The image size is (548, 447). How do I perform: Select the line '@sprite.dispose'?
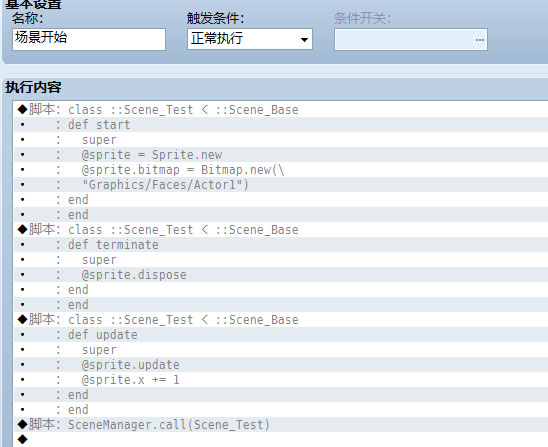(281, 275)
